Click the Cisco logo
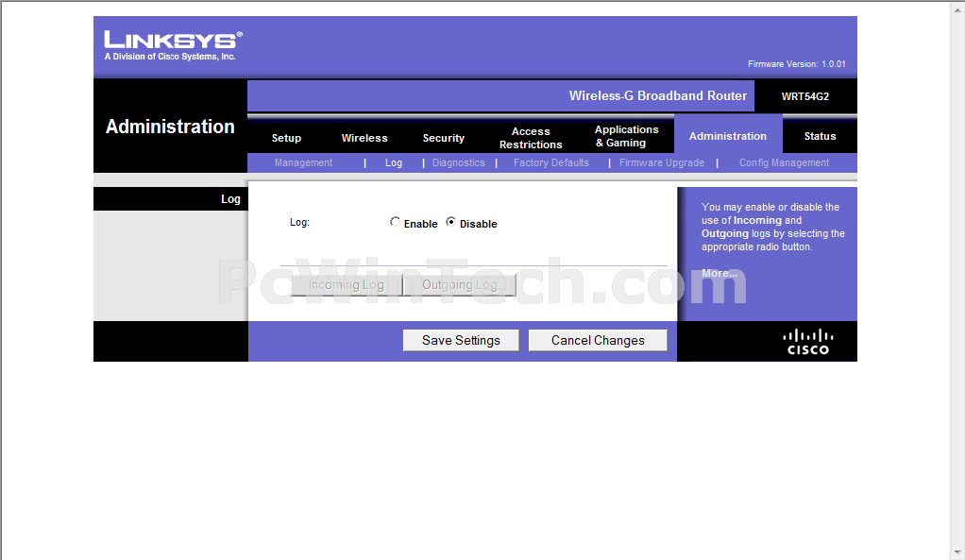The height and width of the screenshot is (560, 965). tap(808, 342)
